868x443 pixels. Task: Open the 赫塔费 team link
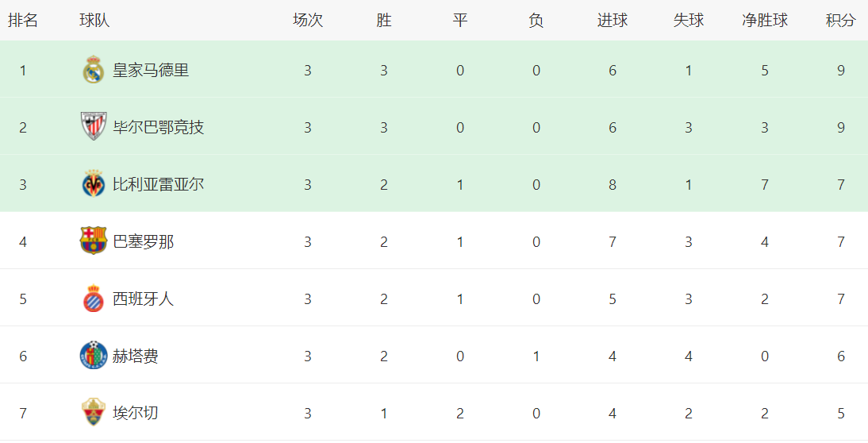[136, 356]
